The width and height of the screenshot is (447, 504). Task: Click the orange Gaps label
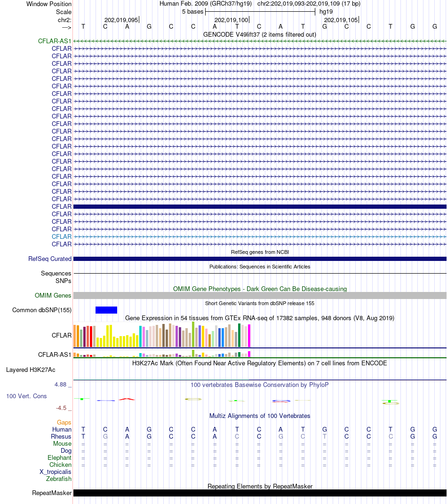click(64, 422)
